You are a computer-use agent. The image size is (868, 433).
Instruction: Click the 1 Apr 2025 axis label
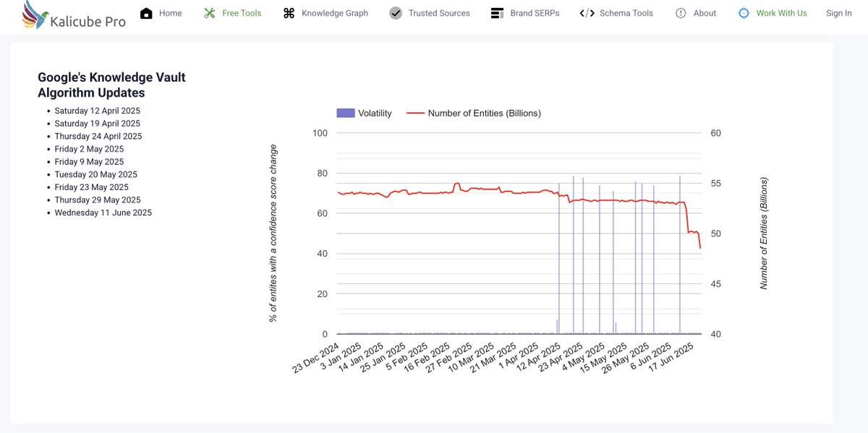(519, 356)
